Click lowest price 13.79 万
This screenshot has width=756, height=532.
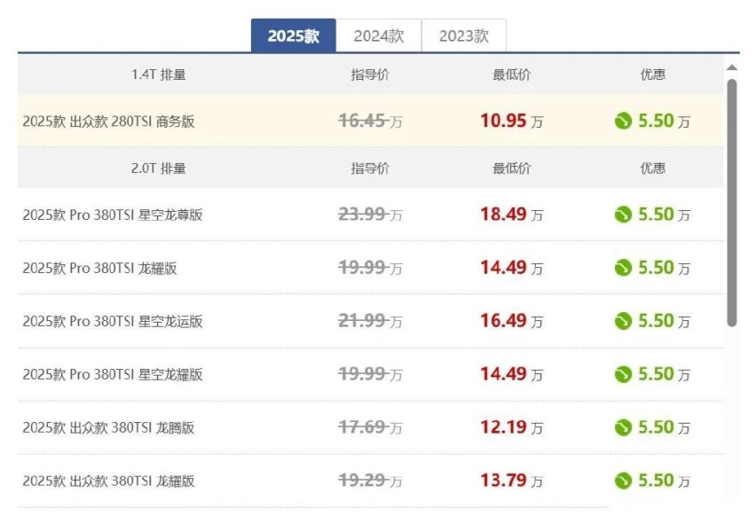tap(512, 481)
